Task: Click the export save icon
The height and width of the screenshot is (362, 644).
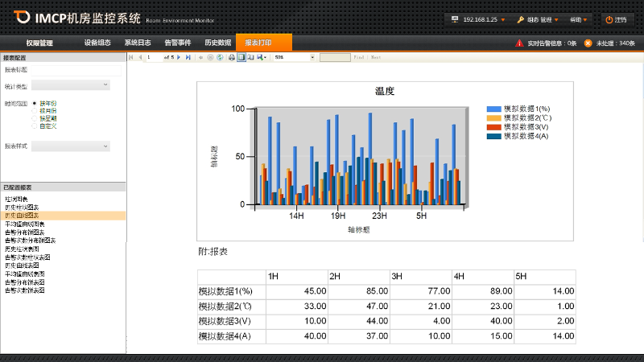Action: coord(260,58)
